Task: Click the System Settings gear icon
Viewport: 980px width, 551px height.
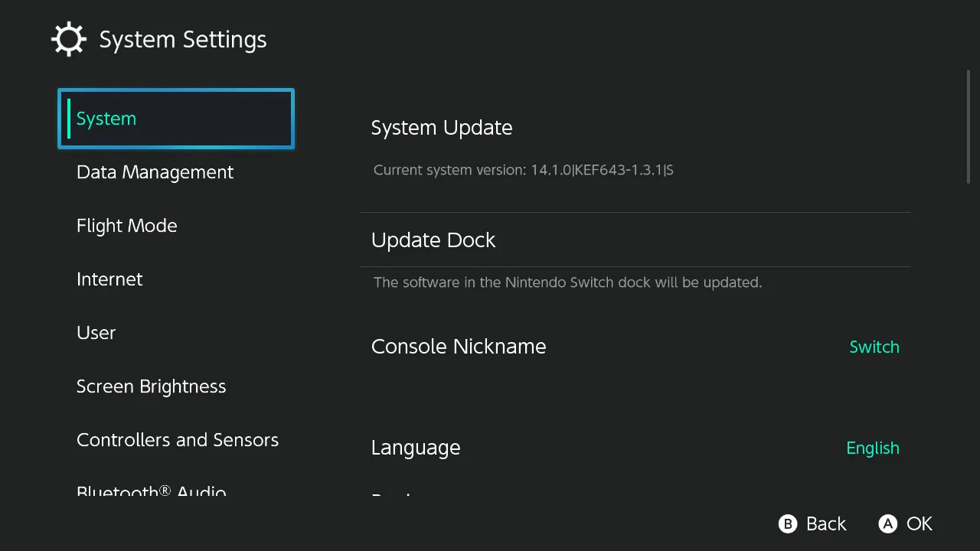Action: (68, 39)
